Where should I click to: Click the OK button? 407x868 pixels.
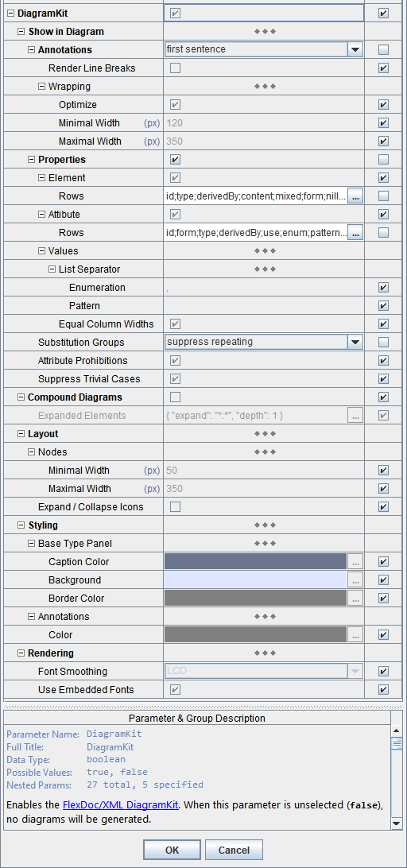[x=172, y=851]
